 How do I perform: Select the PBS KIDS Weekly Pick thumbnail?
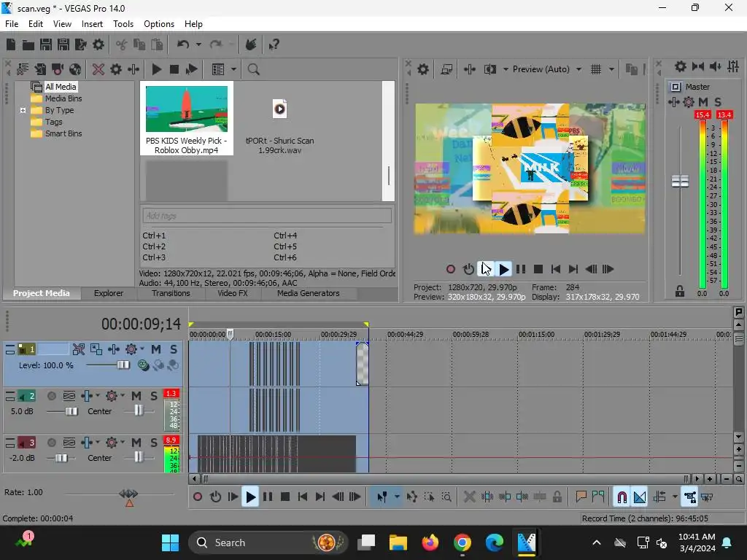[187, 117]
